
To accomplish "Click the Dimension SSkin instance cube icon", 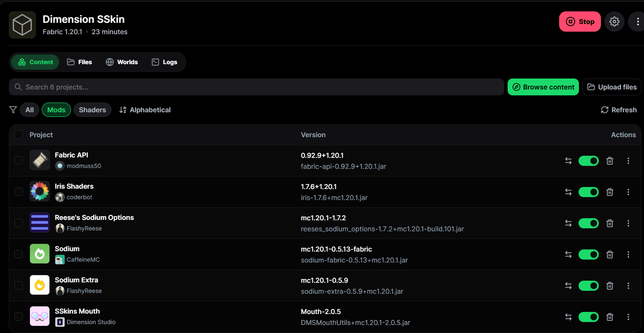I will coord(22,25).
